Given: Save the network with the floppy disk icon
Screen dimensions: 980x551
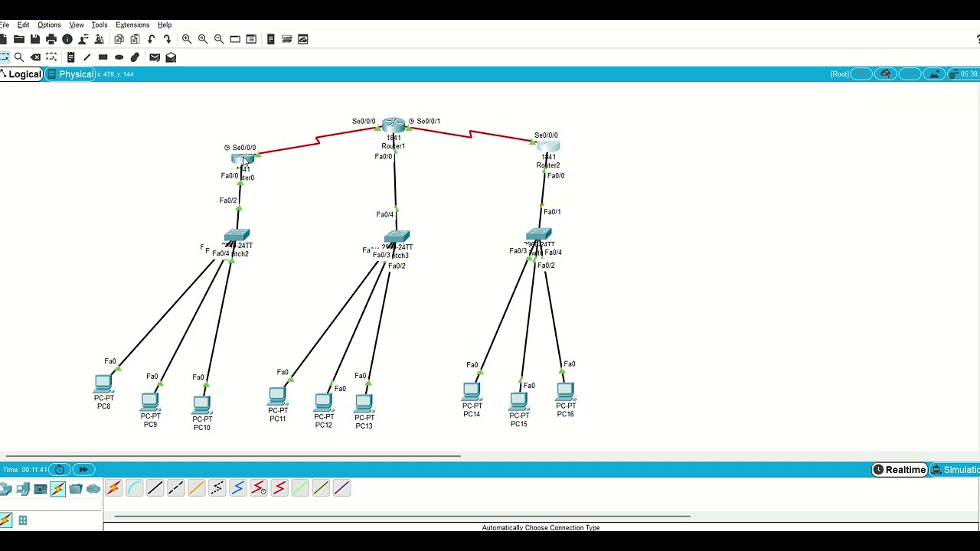Looking at the screenshot, I should coord(35,39).
